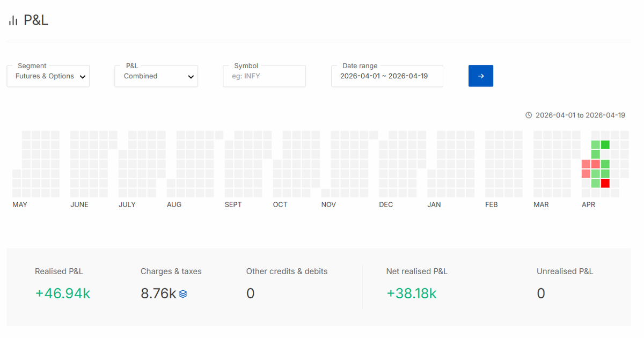Click the Realised P&L value +46.94k
The height and width of the screenshot is (338, 644).
[62, 293]
